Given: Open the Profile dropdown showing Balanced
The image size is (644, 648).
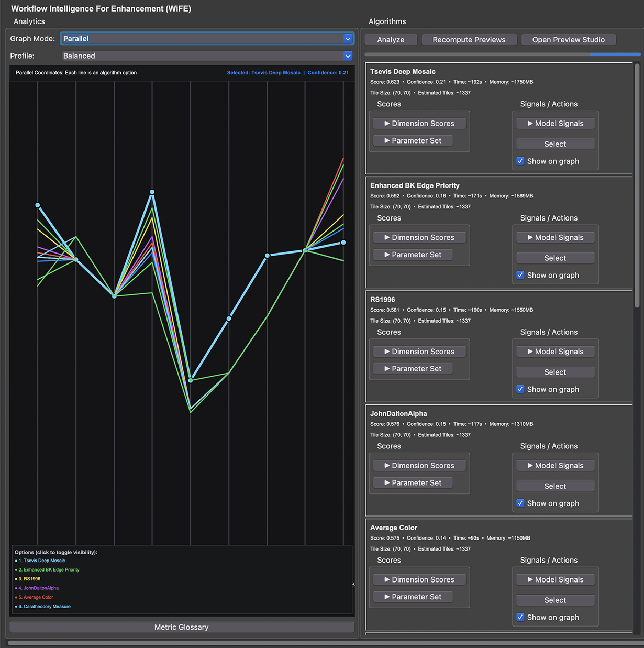Looking at the screenshot, I should pyautogui.click(x=207, y=56).
